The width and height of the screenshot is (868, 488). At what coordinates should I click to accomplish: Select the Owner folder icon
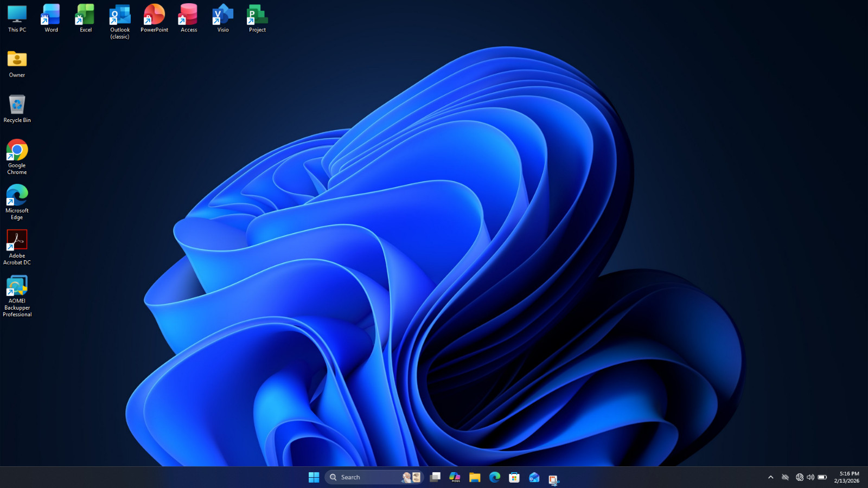point(17,63)
